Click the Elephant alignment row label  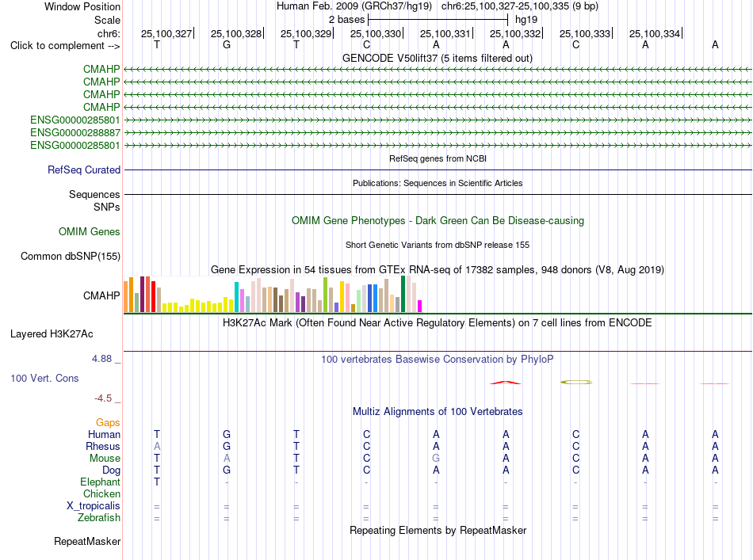[100, 482]
